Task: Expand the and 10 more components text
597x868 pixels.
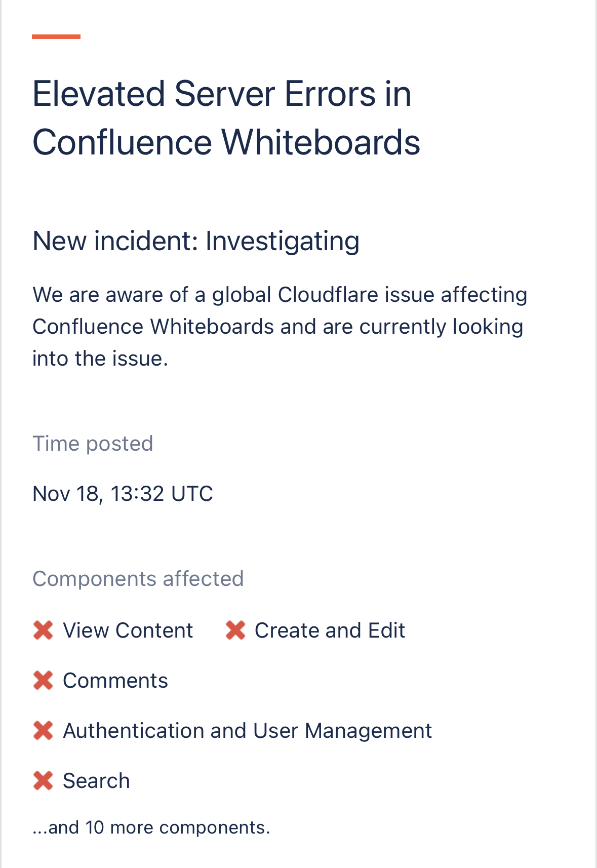Action: [151, 827]
